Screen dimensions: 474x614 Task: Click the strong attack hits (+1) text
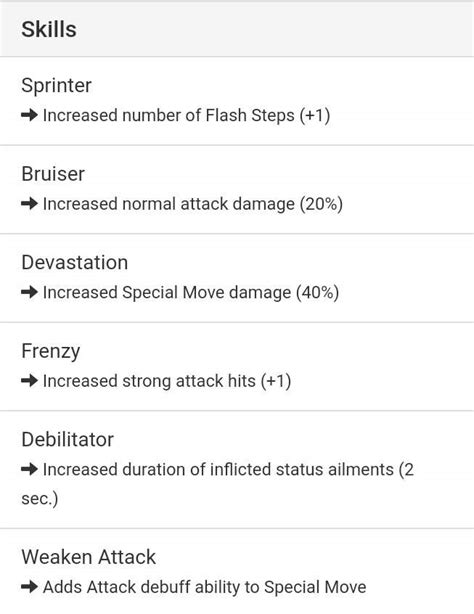(x=167, y=381)
